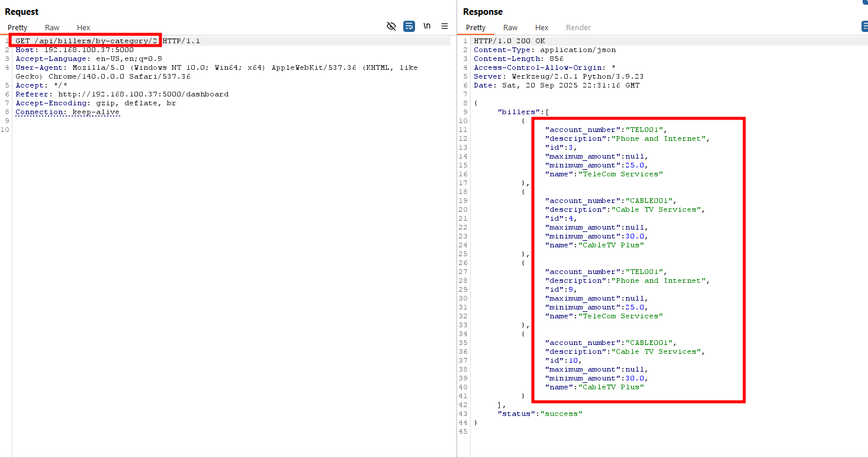Click the HTTP/1.0 200 OK status line
This screenshot has height=458, width=868.
509,41
